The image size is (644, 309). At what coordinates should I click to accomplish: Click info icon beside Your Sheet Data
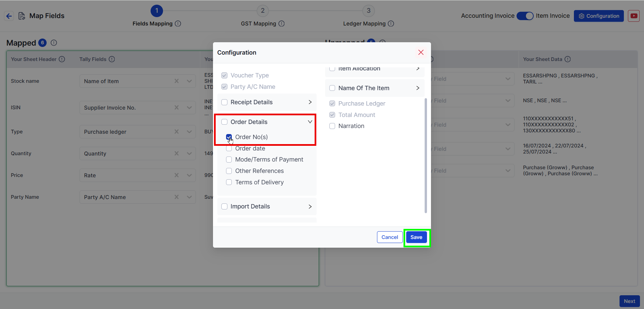click(568, 59)
